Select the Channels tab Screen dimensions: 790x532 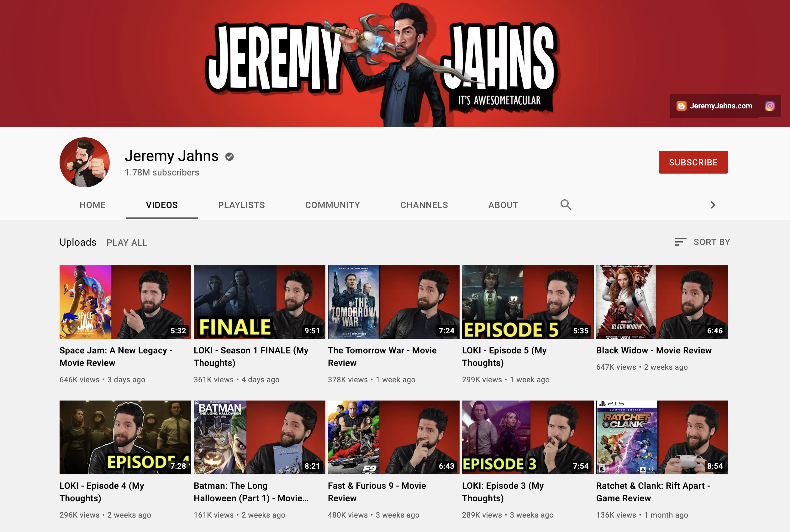coord(424,205)
